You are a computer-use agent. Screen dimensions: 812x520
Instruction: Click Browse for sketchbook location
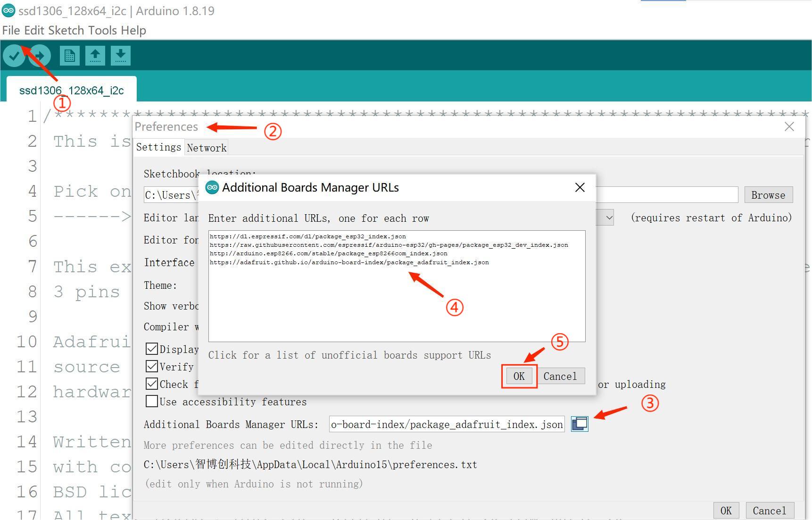[x=768, y=195]
